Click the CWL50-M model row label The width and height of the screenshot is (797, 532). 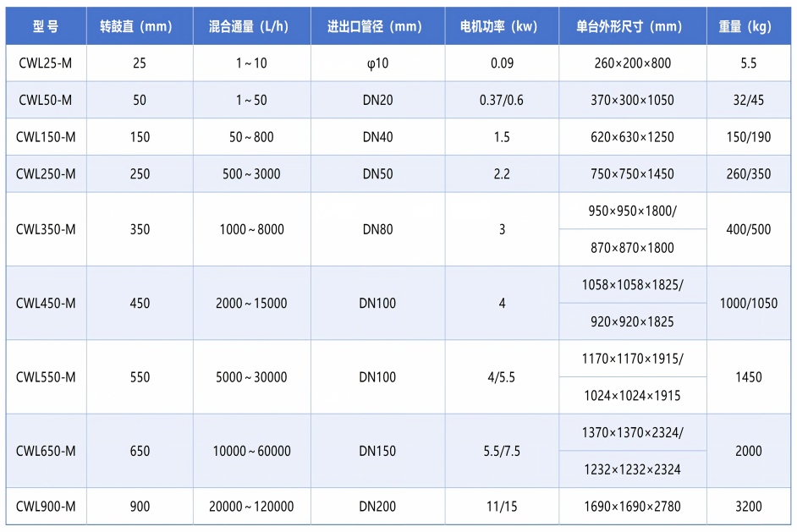coord(46,100)
